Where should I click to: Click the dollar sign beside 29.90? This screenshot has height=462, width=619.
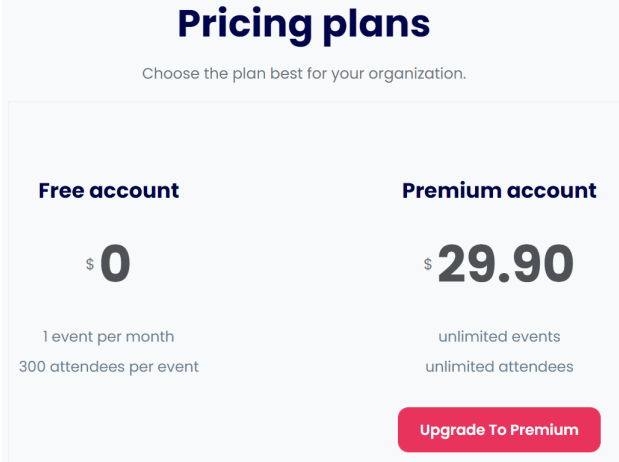(x=428, y=264)
